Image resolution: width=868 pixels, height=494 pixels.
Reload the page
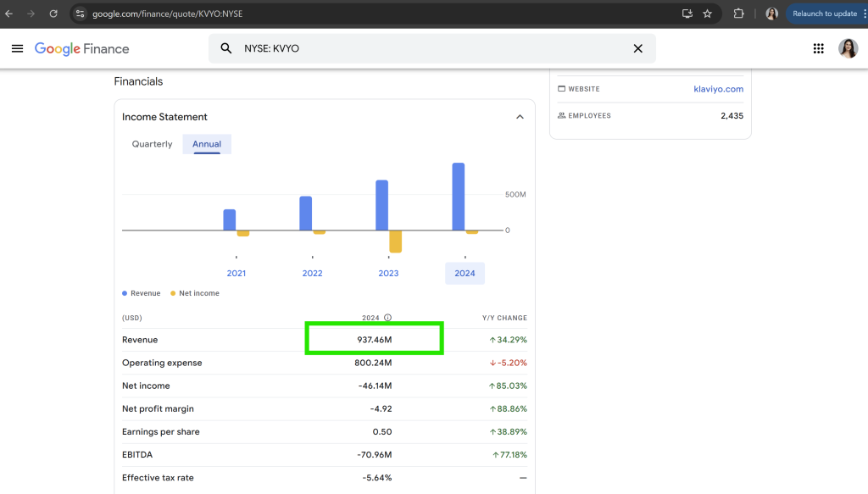pyautogui.click(x=53, y=14)
